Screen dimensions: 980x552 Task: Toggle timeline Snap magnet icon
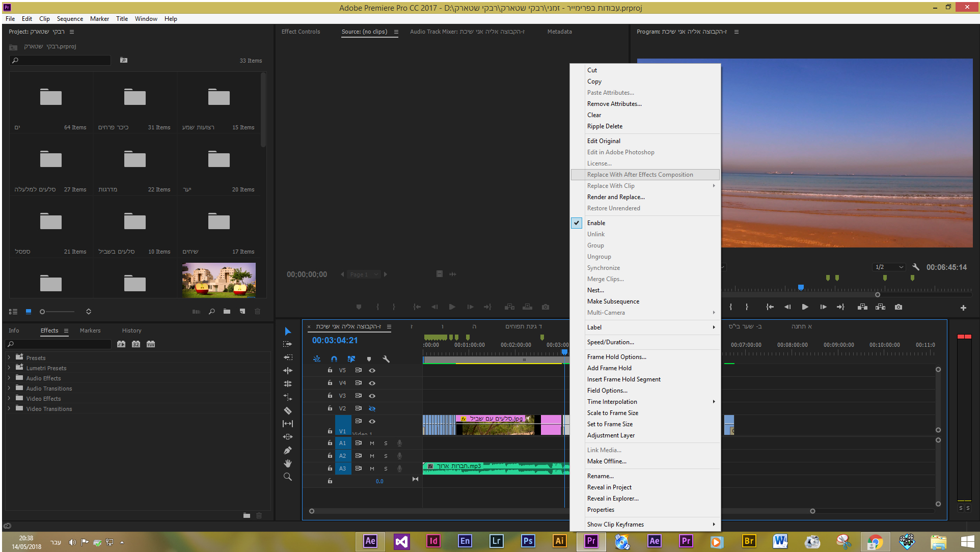pos(334,359)
